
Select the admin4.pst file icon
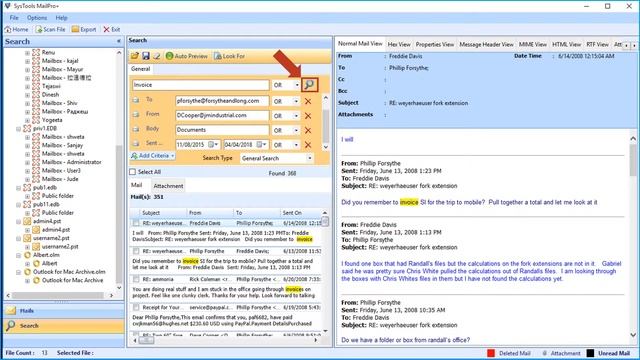(x=27, y=221)
